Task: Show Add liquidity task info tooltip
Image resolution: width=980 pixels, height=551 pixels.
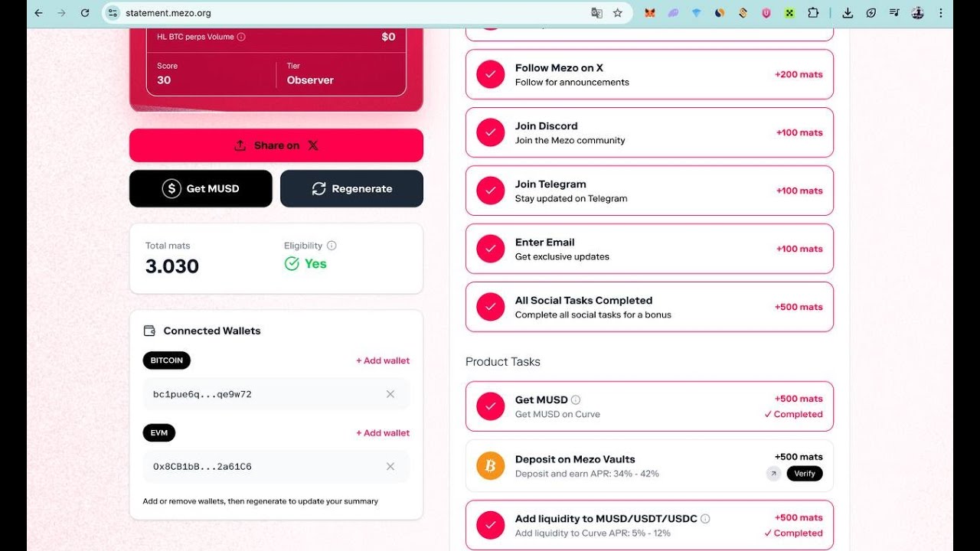Action: (x=705, y=519)
